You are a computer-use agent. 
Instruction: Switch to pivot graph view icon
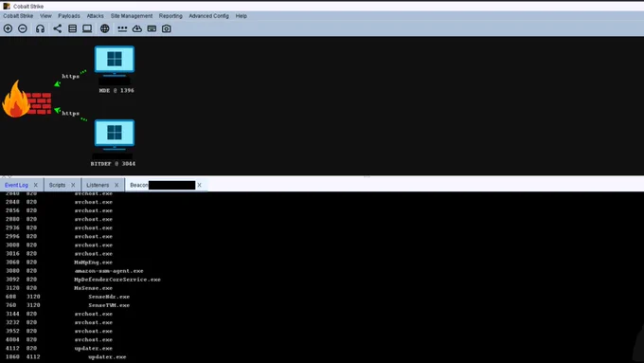click(x=57, y=28)
